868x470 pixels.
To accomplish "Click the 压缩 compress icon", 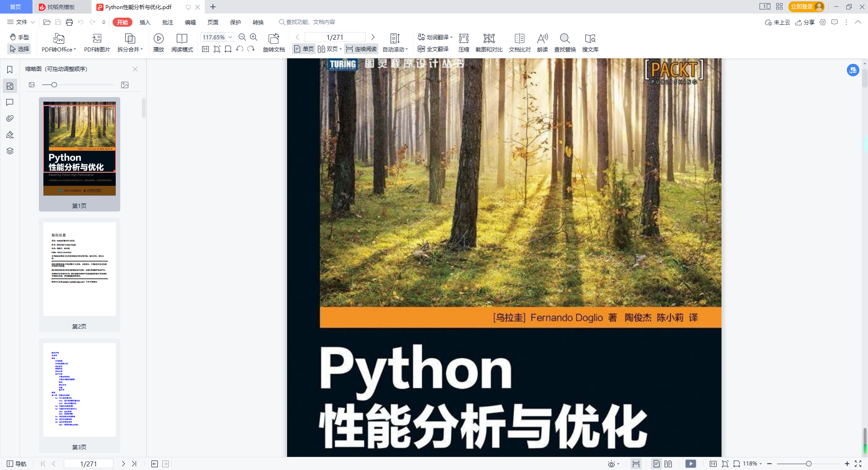I will [463, 39].
